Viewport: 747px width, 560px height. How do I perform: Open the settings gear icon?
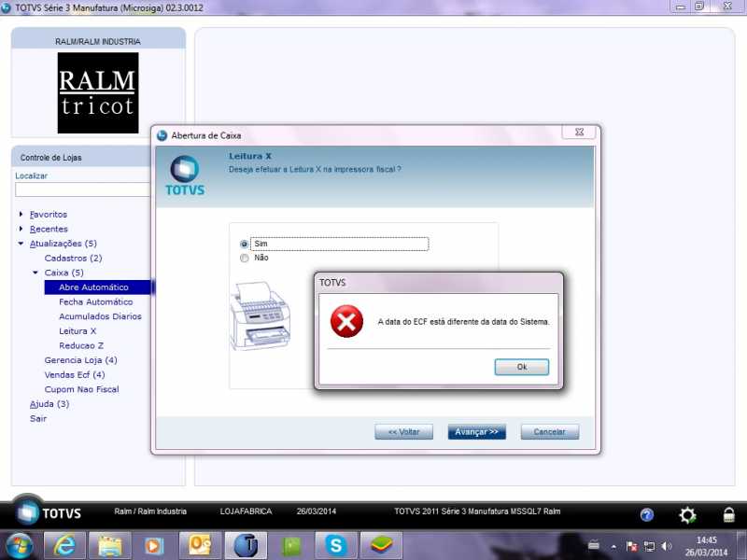click(x=687, y=515)
